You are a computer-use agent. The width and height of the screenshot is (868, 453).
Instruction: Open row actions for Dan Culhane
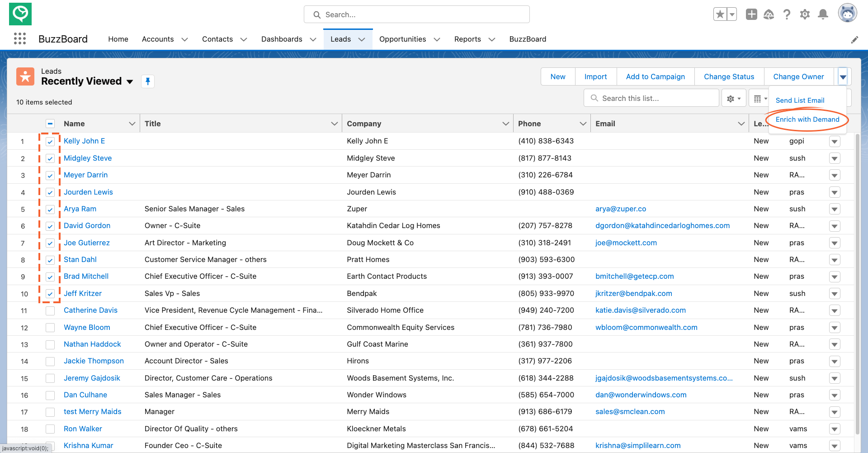(835, 395)
